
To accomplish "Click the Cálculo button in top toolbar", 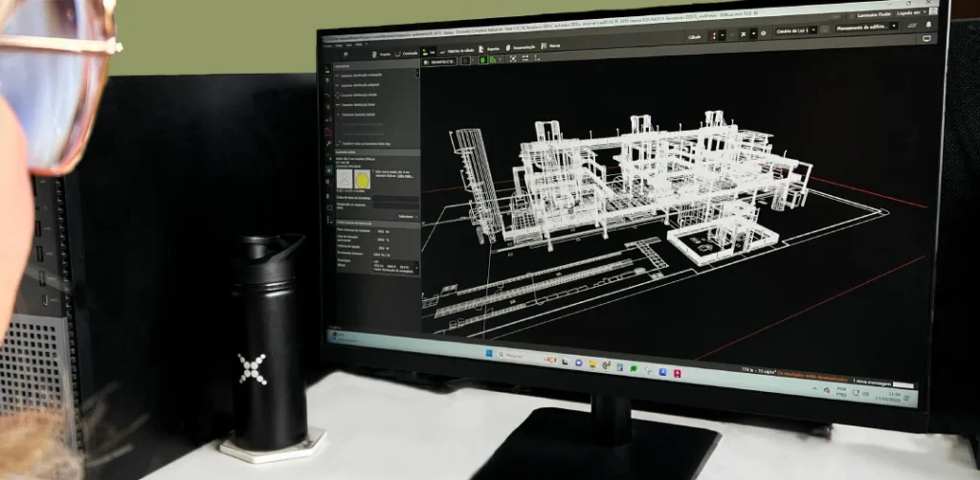I will pyautogui.click(x=694, y=35).
